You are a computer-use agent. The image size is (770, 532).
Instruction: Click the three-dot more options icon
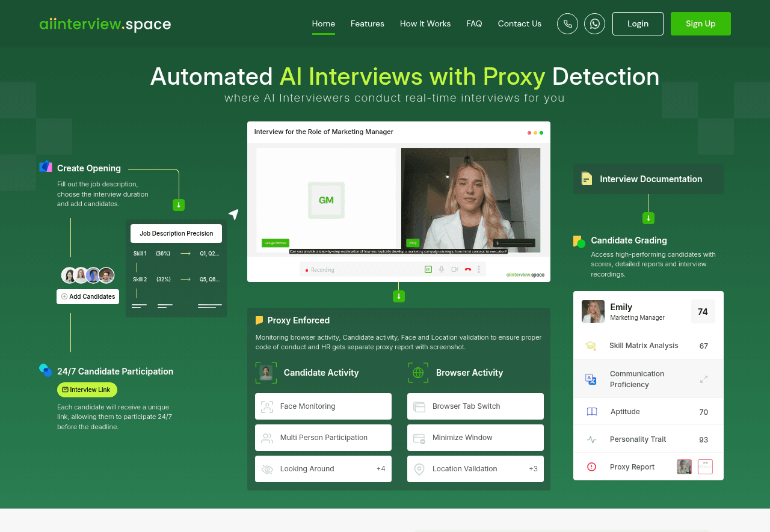click(x=479, y=269)
